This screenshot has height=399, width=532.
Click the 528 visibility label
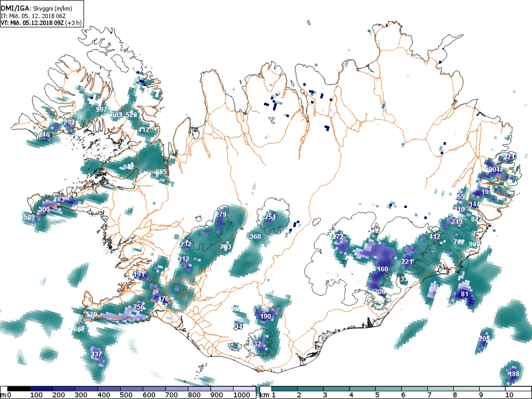pyautogui.click(x=131, y=115)
